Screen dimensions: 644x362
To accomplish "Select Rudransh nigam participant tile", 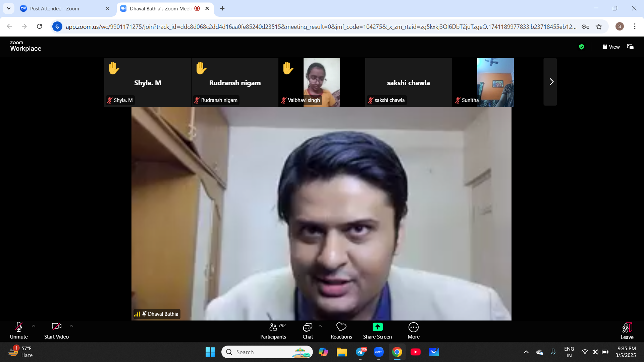I will [x=235, y=82].
